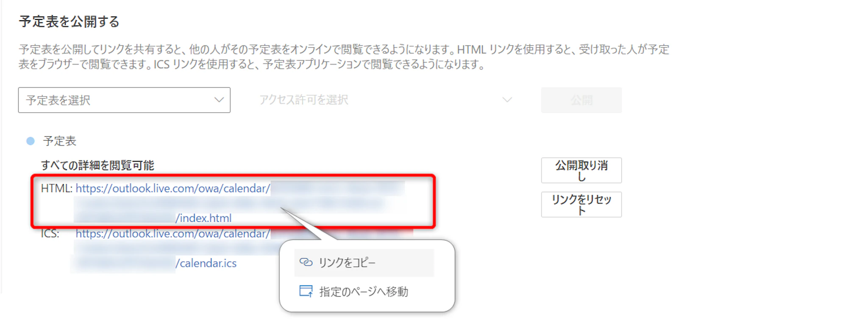Click the 予定表 calendar name label
The height and width of the screenshot is (320, 868).
point(59,141)
